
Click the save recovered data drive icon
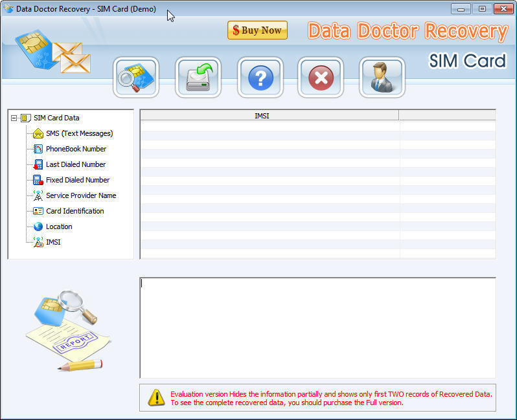coord(198,78)
